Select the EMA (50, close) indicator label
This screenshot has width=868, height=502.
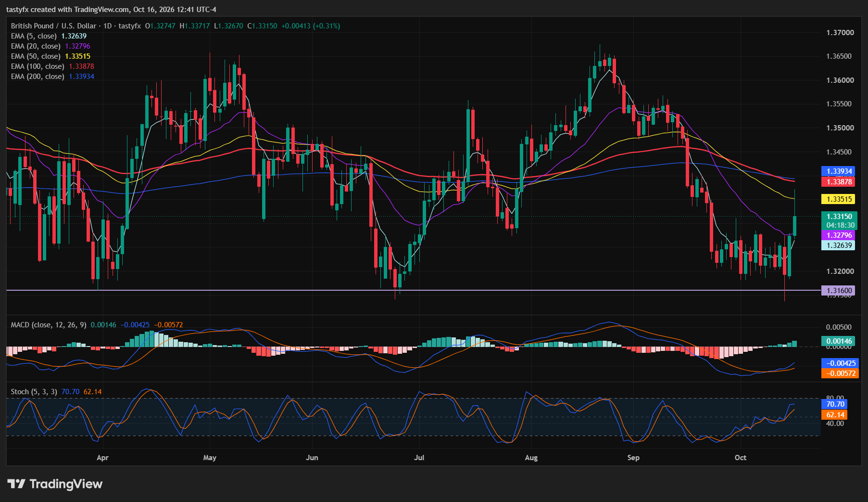pyautogui.click(x=36, y=56)
